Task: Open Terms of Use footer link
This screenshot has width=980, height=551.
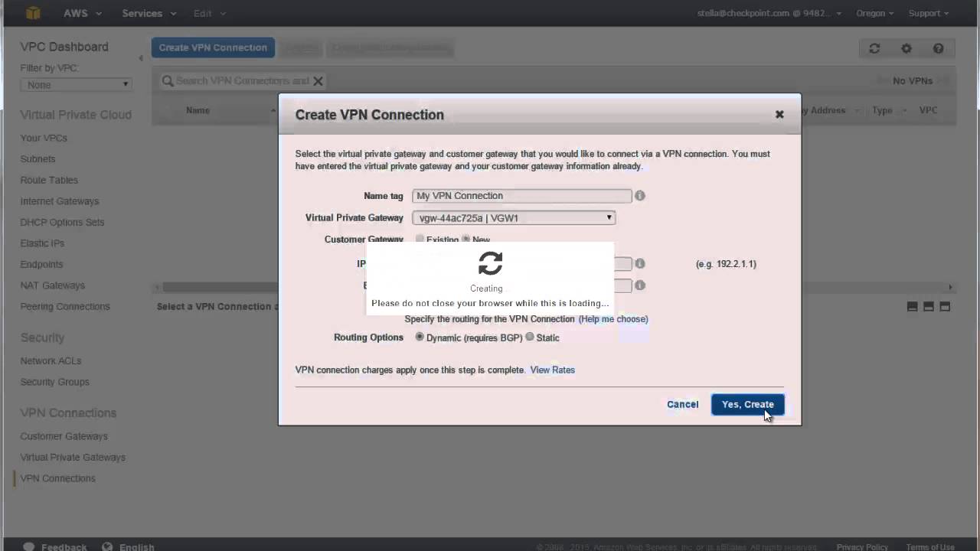Action: tap(930, 547)
